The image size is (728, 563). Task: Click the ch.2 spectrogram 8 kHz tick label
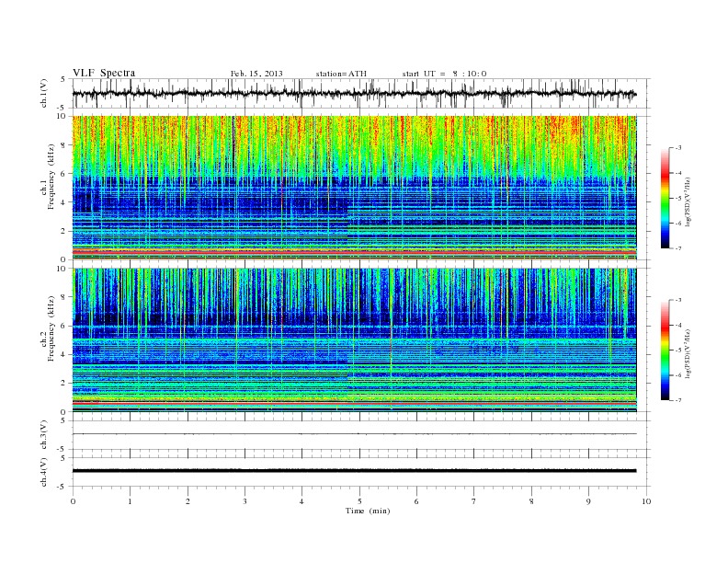63,297
